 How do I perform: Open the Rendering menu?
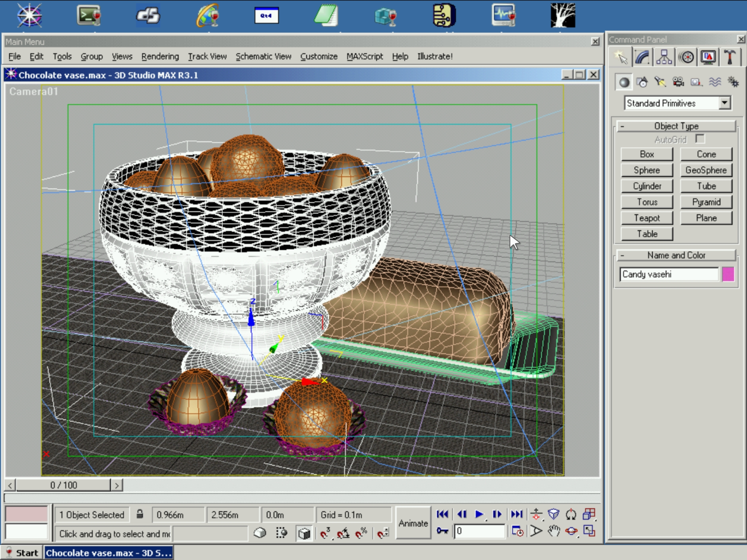coord(160,57)
